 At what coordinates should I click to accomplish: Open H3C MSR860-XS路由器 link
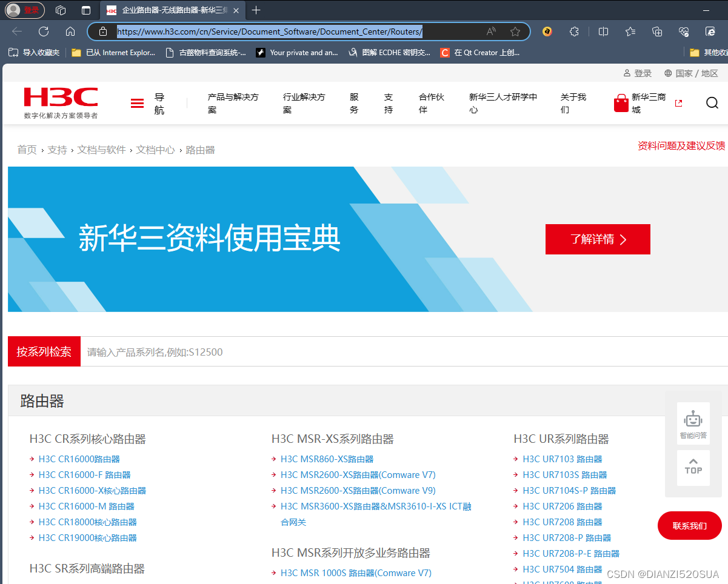[327, 459]
